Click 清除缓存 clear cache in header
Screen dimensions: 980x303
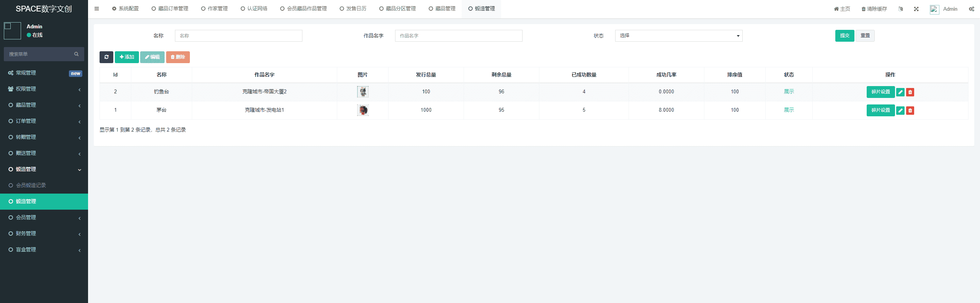point(874,9)
